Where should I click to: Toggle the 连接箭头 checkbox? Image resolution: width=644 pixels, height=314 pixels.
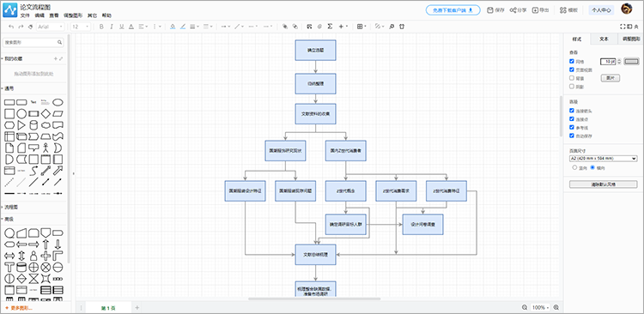tap(572, 111)
